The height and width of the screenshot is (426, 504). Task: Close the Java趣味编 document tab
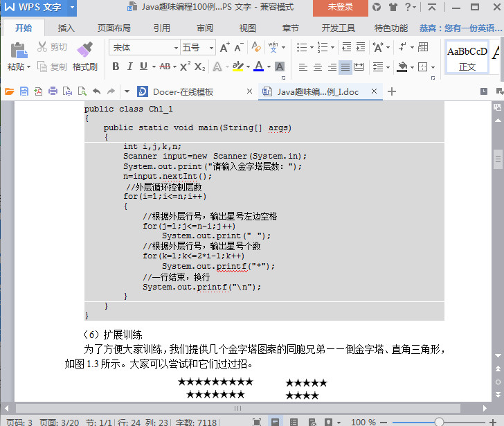pos(374,91)
